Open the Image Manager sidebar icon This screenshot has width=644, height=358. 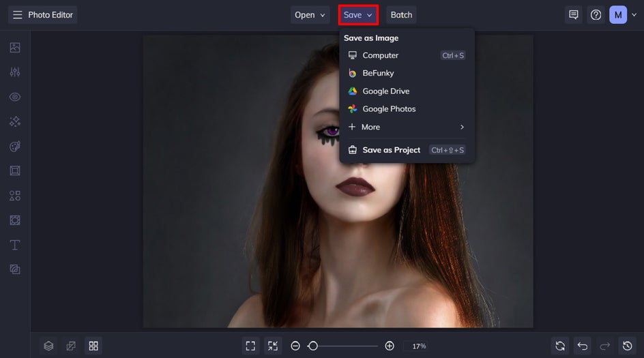click(x=15, y=48)
